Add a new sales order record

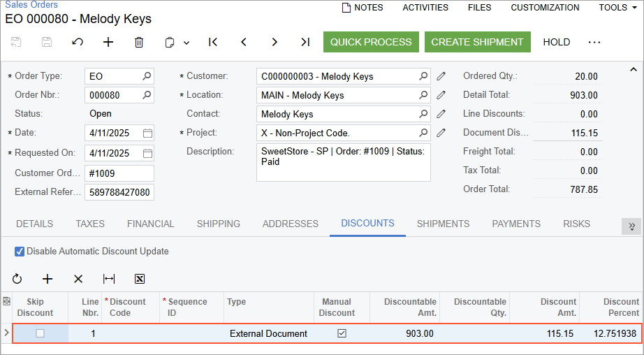pyautogui.click(x=108, y=42)
